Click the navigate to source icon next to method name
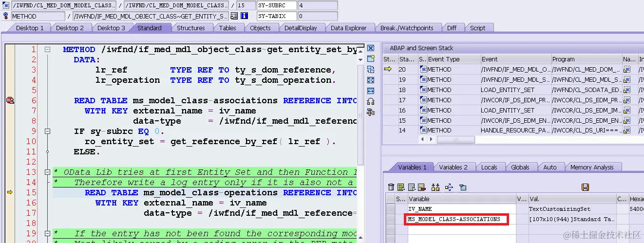644x243 pixels. click(x=234, y=16)
